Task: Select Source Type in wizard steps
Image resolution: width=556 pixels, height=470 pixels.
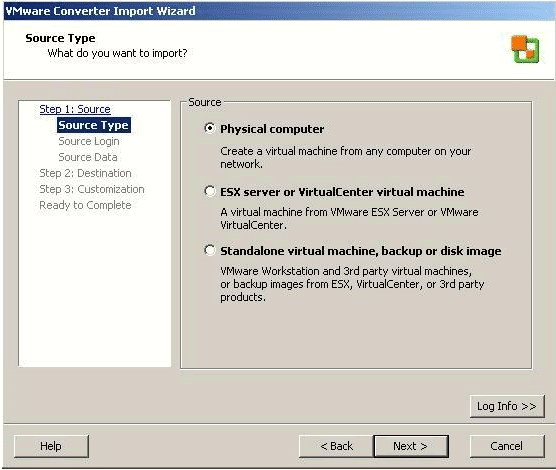Action: coord(94,125)
